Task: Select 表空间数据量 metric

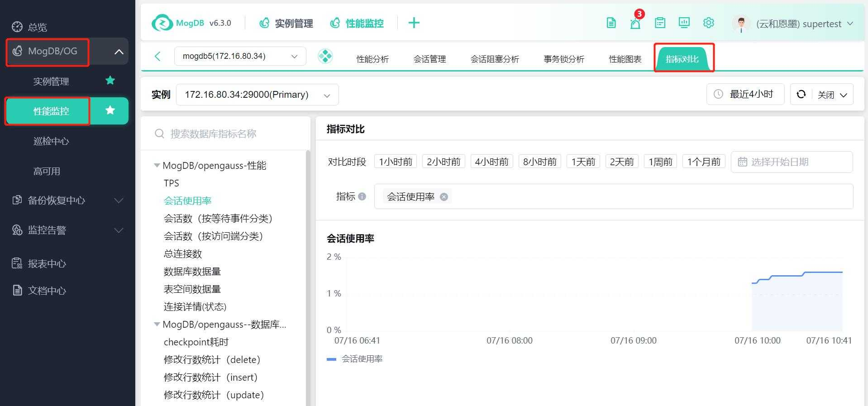Action: coord(192,289)
